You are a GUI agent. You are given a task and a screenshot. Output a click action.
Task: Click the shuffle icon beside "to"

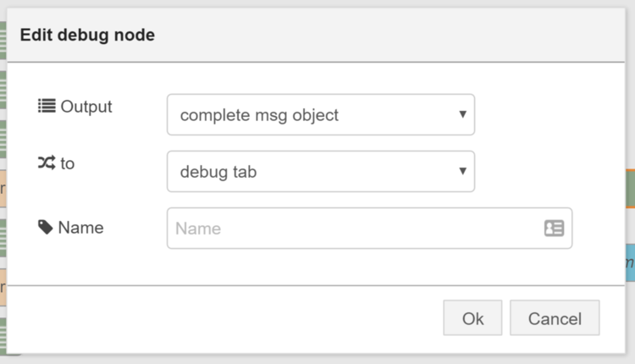coord(47,163)
